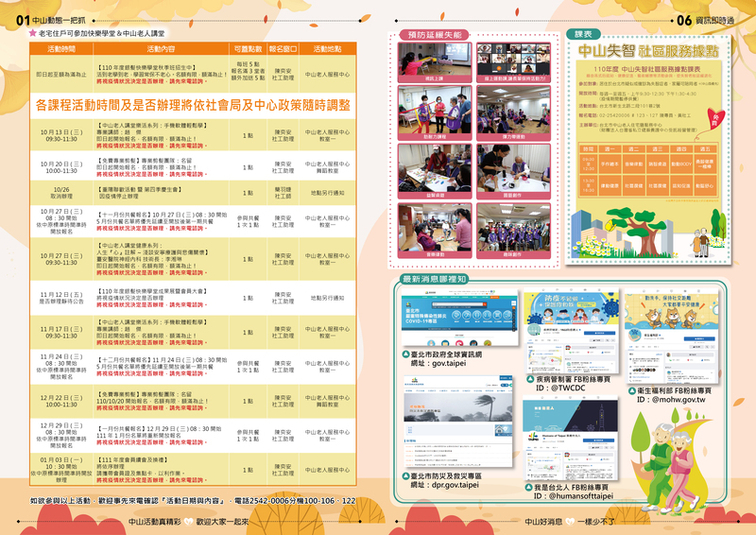756x535 pixels.
Task: Select the 可蓋點數 column header
Action: [248, 48]
